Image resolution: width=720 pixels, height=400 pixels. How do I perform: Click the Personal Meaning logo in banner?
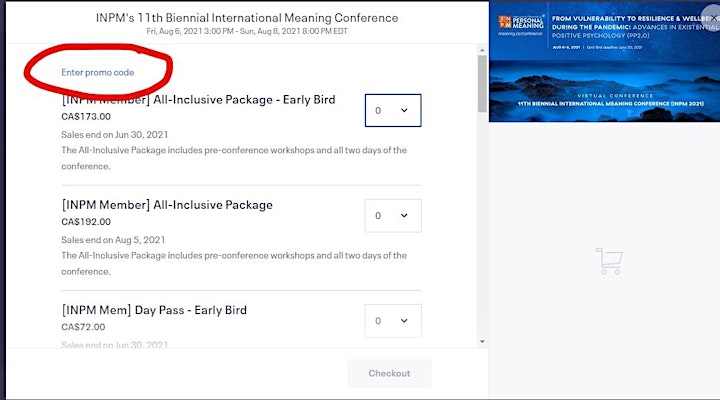(x=521, y=25)
